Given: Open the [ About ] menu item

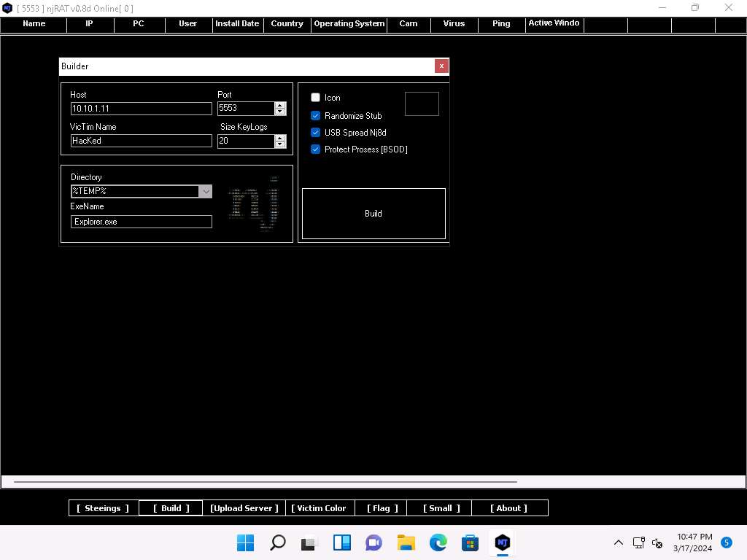Looking at the screenshot, I should tap(509, 508).
